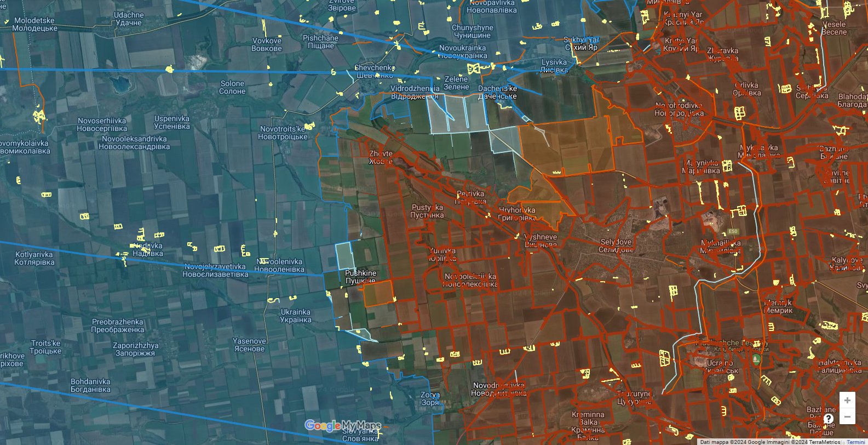Viewport: 868px width, 445px height.
Task: Click the Novoserhiivka label
Action: pyautogui.click(x=102, y=124)
